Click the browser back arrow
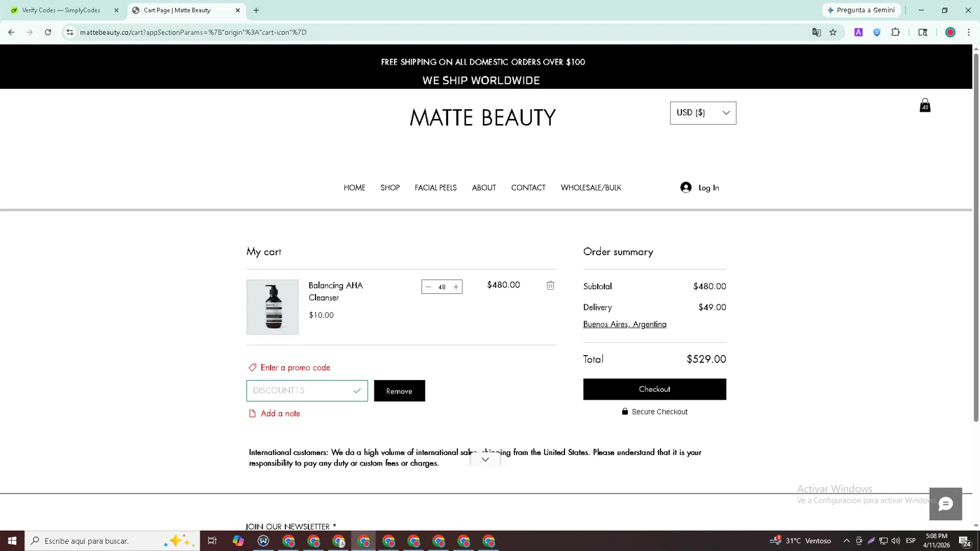 11,32
